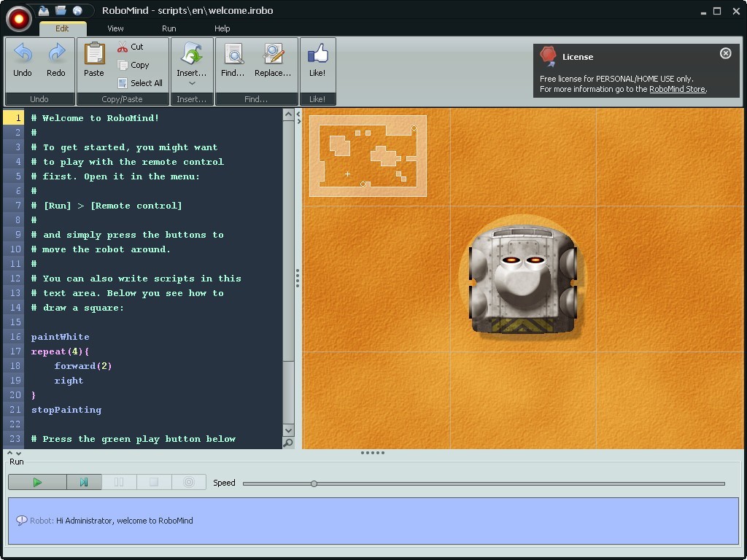Redo the last undone edit
The width and height of the screenshot is (747, 560).
[56, 60]
